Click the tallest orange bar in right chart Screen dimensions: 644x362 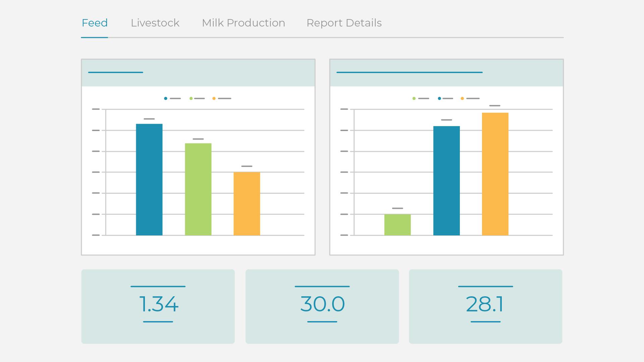pyautogui.click(x=495, y=174)
